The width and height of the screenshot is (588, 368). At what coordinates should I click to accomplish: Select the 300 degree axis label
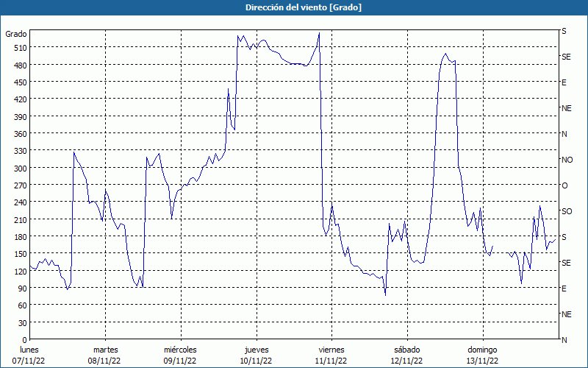[21, 169]
